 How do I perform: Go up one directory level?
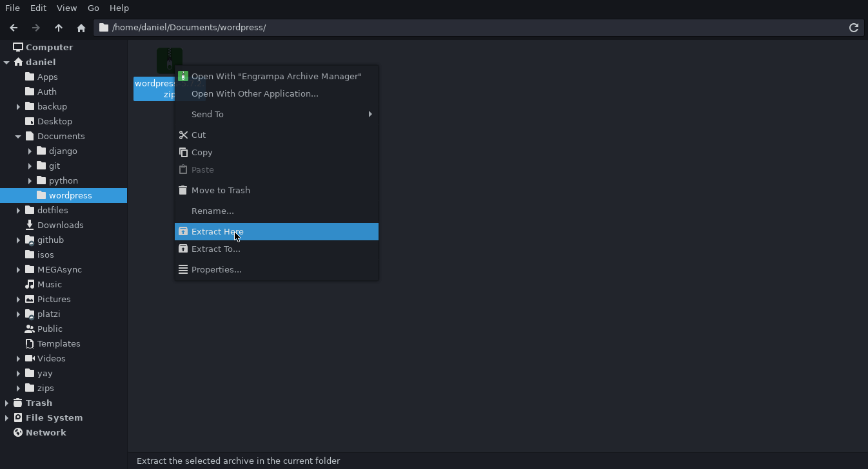pyautogui.click(x=59, y=28)
